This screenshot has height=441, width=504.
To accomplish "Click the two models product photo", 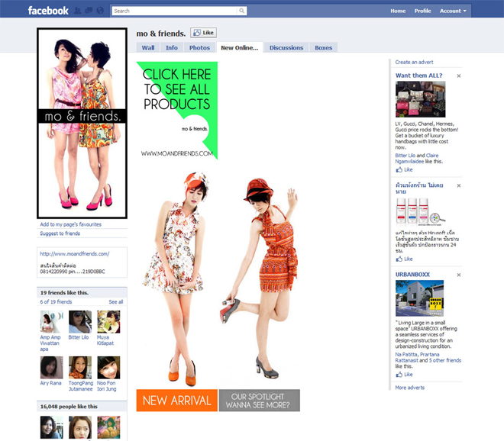I will click(218, 278).
